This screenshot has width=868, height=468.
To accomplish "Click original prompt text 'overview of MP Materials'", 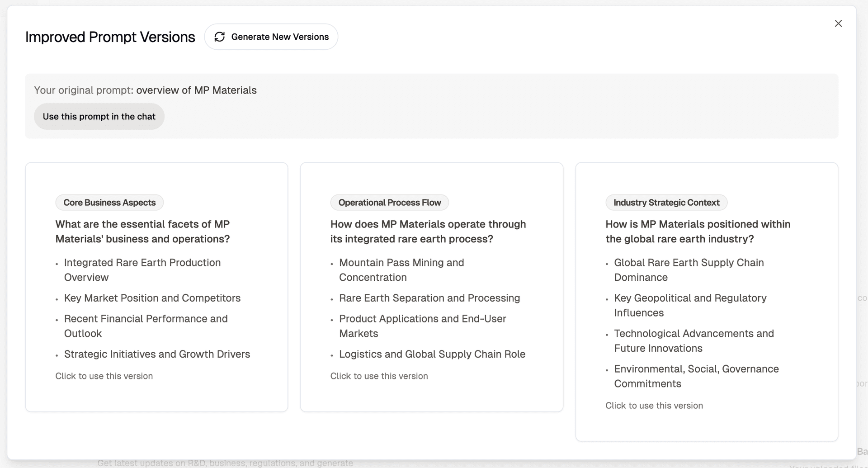I will point(196,90).
